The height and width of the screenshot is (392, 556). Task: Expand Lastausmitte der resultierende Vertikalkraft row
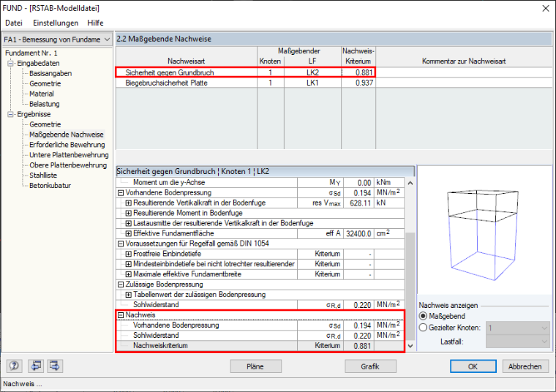128,223
